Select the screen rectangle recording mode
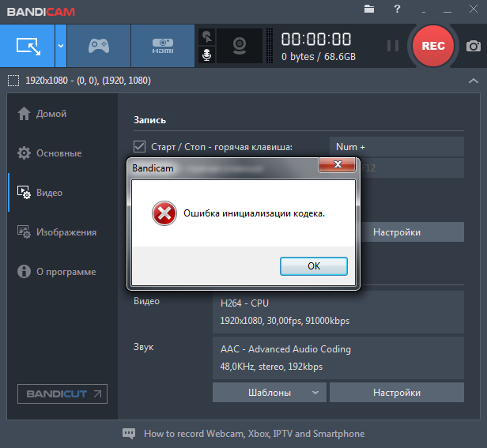487x448 pixels. tap(28, 46)
